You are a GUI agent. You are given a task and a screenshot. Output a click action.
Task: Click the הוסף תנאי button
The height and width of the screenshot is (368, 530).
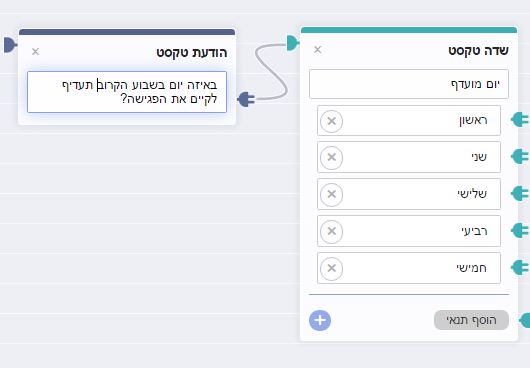pos(471,320)
